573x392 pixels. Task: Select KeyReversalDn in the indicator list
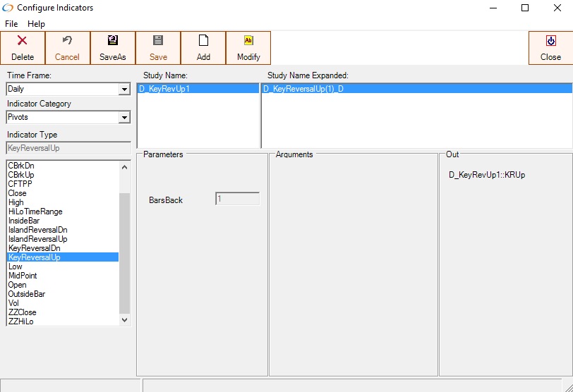pos(34,248)
